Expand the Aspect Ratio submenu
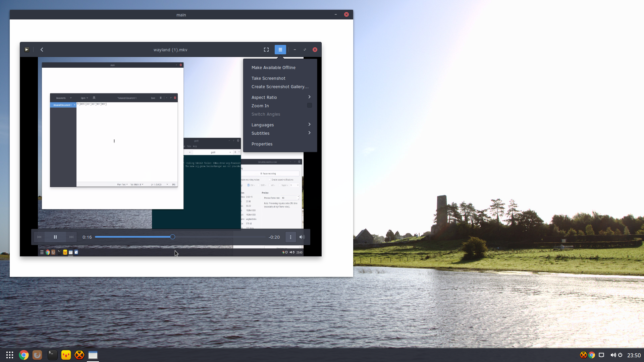The width and height of the screenshot is (644, 362). point(280,98)
